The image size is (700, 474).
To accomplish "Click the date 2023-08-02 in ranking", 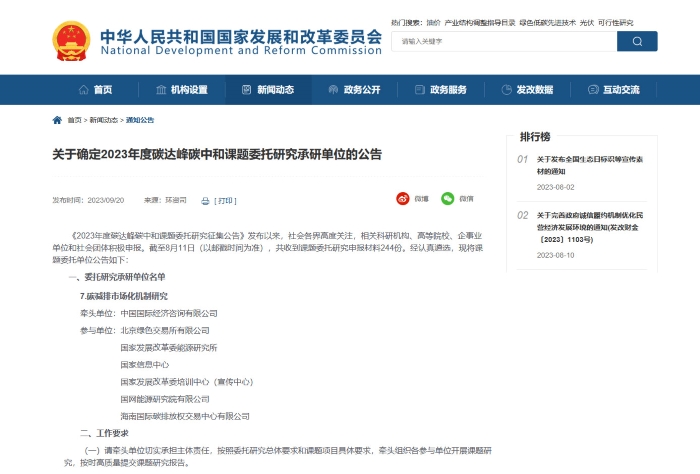I will pyautogui.click(x=555, y=187).
